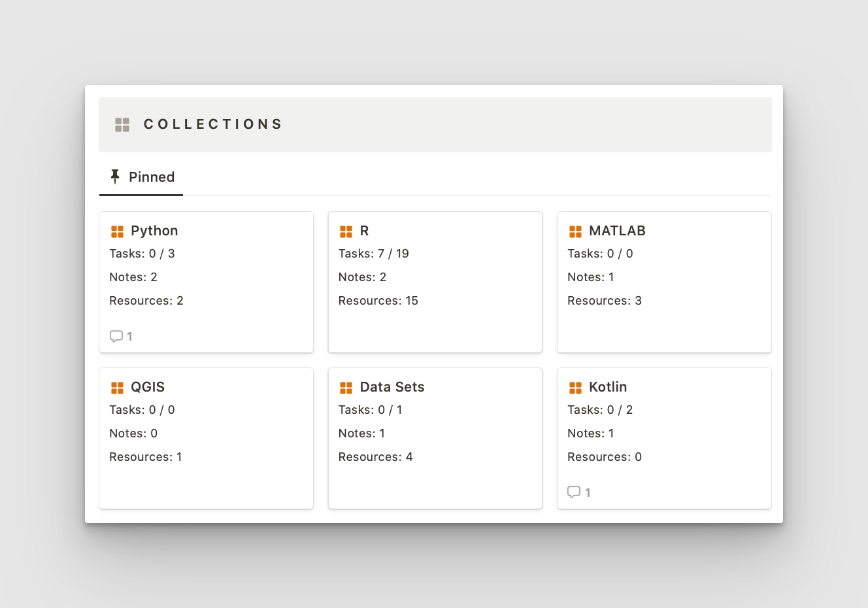Click "Tasks: 0 / 0" on QGIS card
The width and height of the screenshot is (868, 608).
coord(142,410)
